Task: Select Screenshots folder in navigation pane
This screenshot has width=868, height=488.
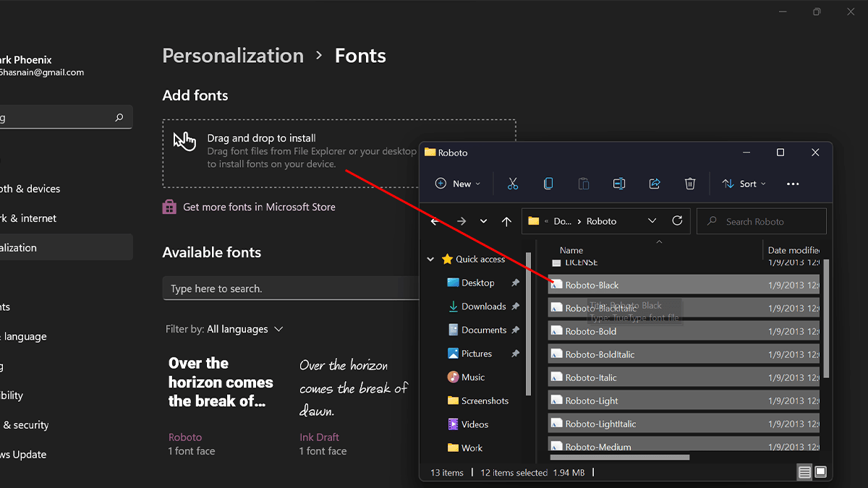Action: click(485, 401)
